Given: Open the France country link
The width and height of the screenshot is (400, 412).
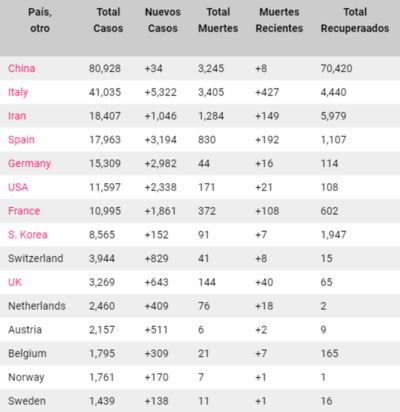Looking at the screenshot, I should 24,211.
